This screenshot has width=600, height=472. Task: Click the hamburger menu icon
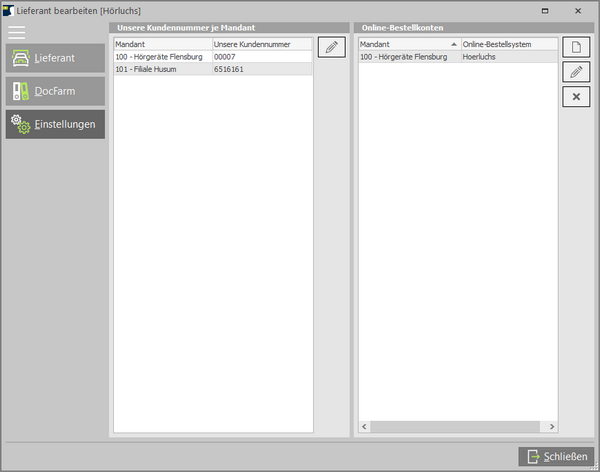tap(16, 32)
